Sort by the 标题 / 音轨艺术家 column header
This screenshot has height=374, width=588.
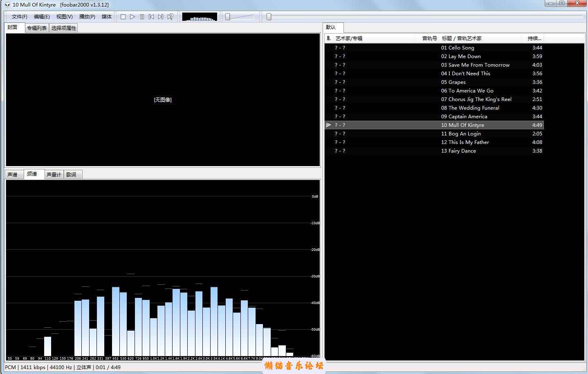pyautogui.click(x=480, y=38)
